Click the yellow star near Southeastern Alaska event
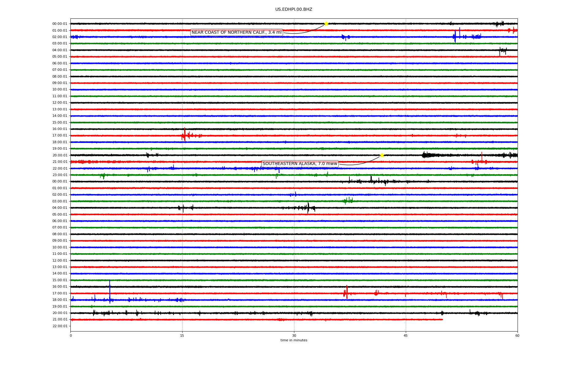This screenshot has width=588, height=368. point(382,155)
